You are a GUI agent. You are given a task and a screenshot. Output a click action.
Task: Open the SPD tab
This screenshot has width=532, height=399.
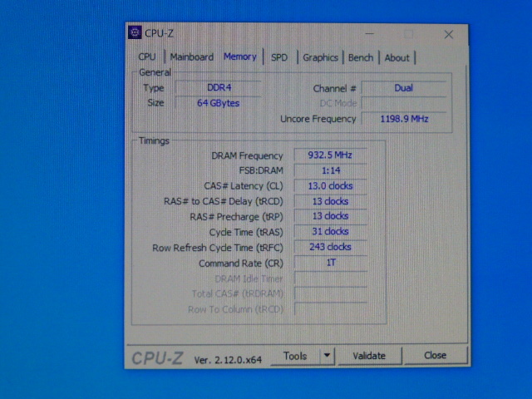[x=279, y=57]
